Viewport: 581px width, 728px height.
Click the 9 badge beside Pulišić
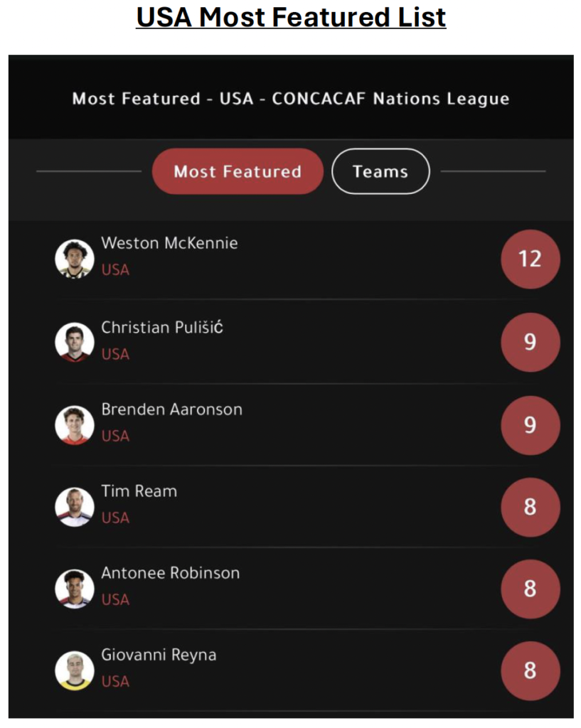[531, 342]
